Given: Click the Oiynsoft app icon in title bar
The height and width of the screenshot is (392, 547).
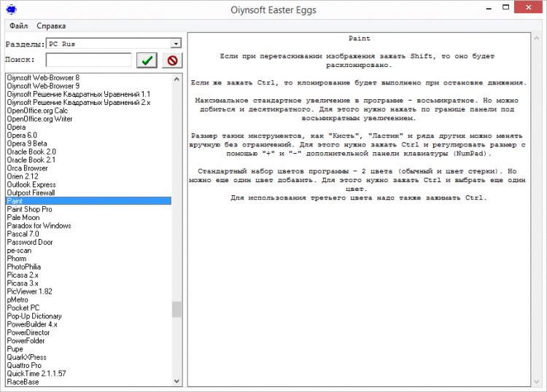Looking at the screenshot, I should pos(12,9).
